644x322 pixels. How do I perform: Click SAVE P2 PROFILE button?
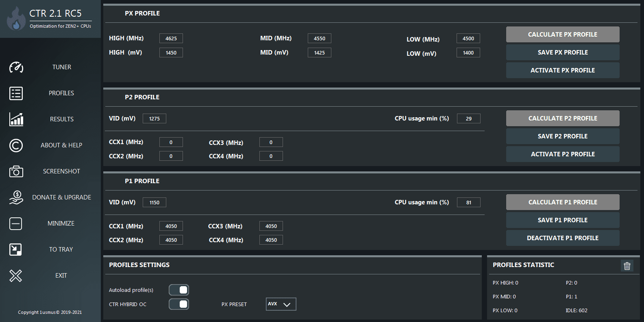pos(563,136)
